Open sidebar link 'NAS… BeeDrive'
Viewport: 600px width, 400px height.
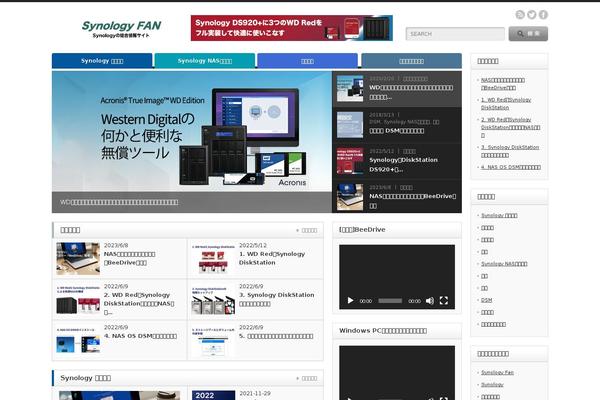[x=502, y=84]
